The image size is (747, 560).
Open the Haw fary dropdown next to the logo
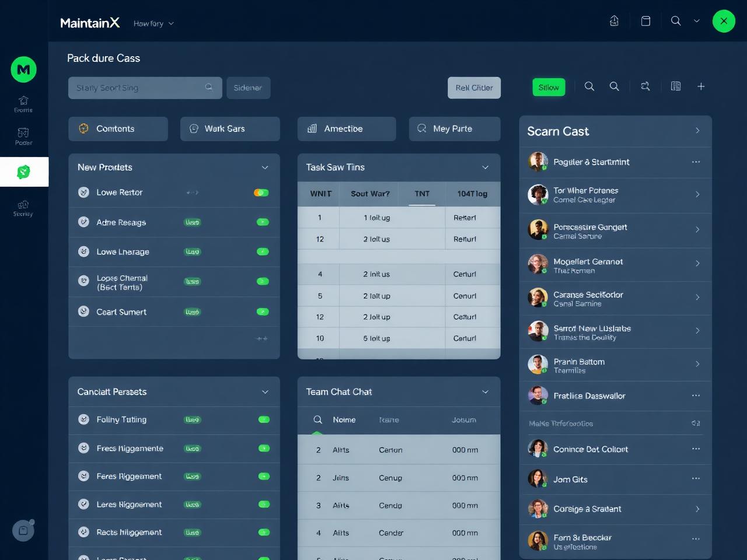[x=153, y=23]
